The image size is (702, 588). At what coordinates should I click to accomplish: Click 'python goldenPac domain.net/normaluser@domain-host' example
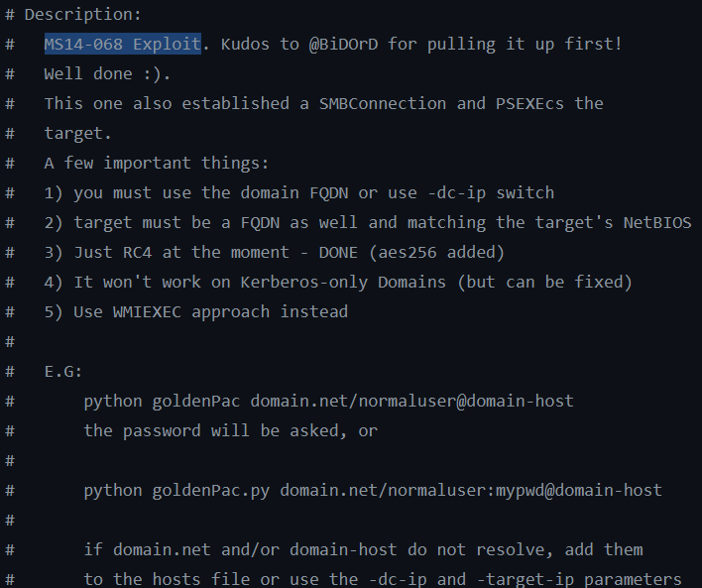pyautogui.click(x=328, y=402)
